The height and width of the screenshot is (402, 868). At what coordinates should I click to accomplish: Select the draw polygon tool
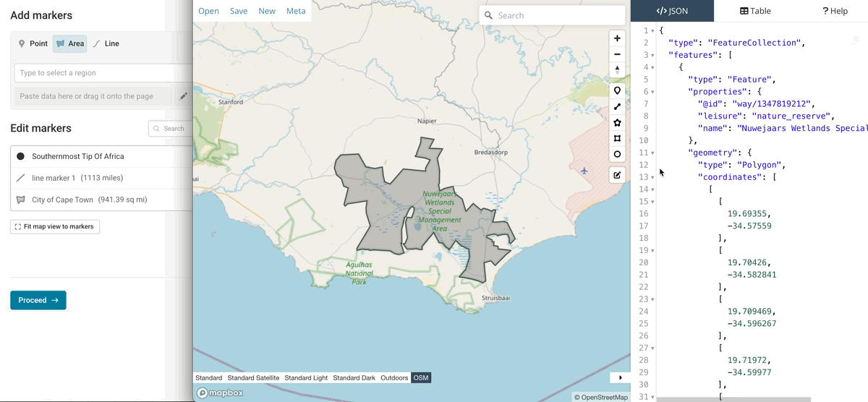tap(617, 123)
